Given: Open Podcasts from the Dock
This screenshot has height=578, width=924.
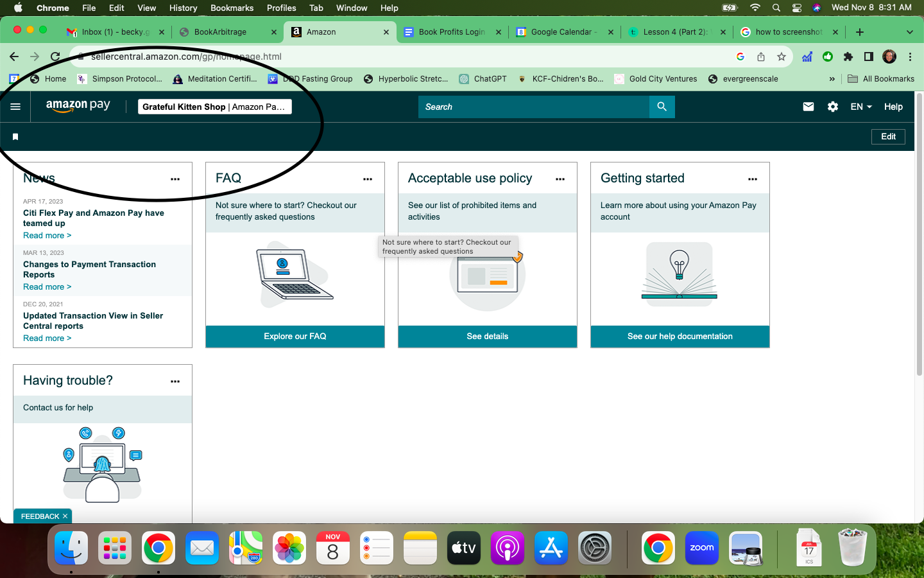Looking at the screenshot, I should 508,548.
